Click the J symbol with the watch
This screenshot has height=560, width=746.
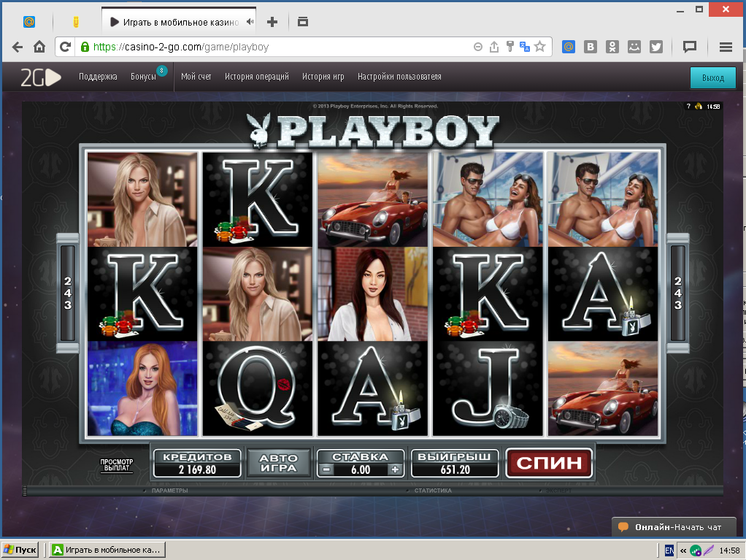pyautogui.click(x=488, y=388)
